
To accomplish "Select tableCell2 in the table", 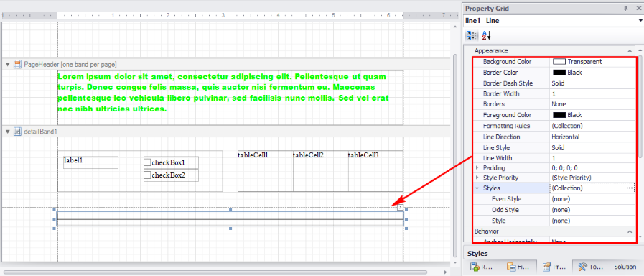I will tap(321, 170).
